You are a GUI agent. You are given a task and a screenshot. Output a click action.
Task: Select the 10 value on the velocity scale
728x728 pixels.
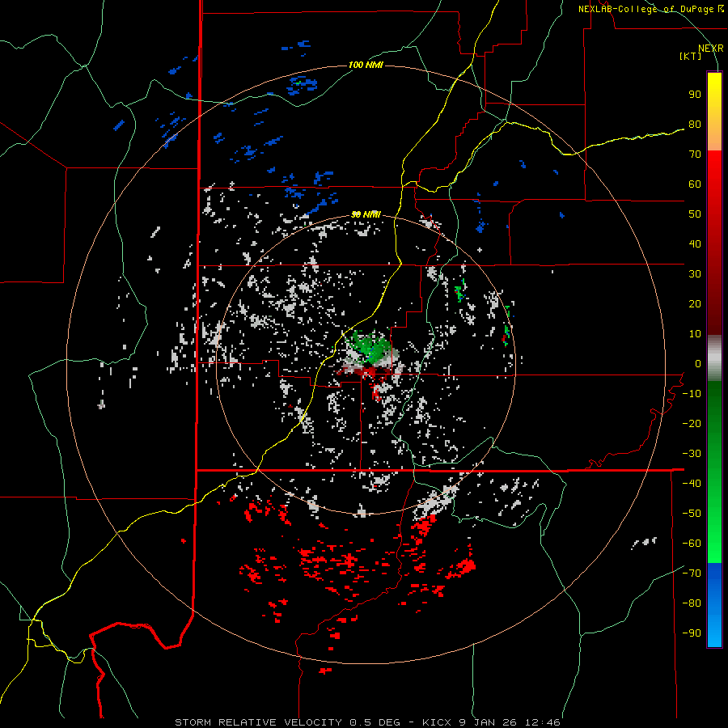pyautogui.click(x=695, y=334)
